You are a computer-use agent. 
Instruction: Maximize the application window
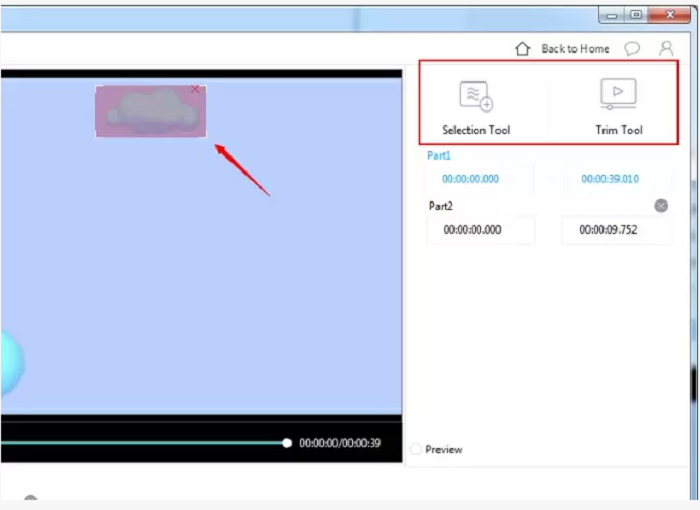tap(636, 15)
